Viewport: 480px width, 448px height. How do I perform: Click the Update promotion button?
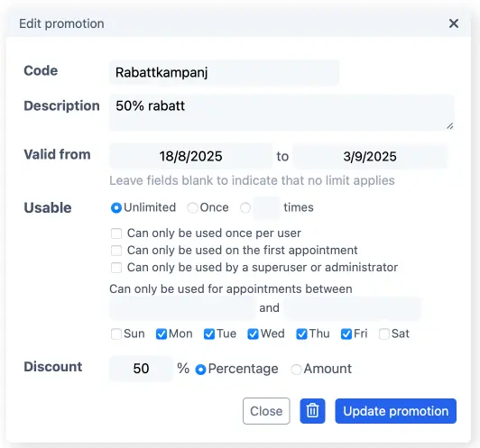395,411
